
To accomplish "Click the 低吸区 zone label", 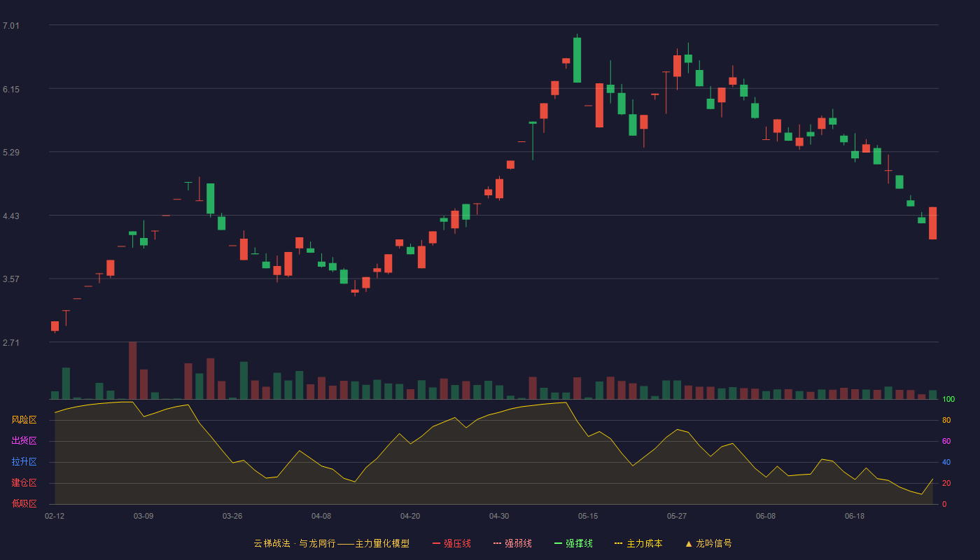I will coord(24,503).
